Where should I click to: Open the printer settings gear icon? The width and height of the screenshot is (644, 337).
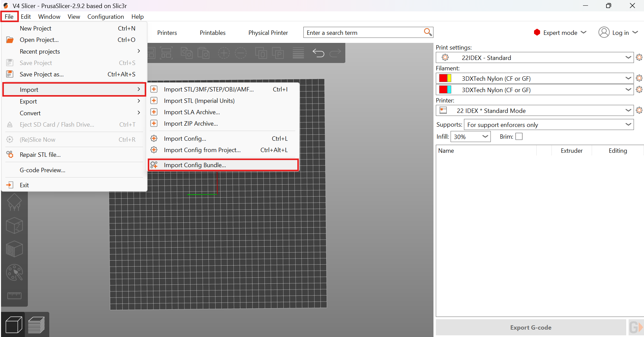[639, 110]
